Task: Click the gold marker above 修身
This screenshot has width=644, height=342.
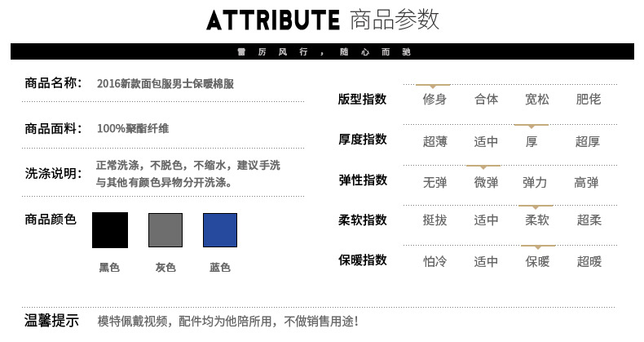Action: [433, 86]
